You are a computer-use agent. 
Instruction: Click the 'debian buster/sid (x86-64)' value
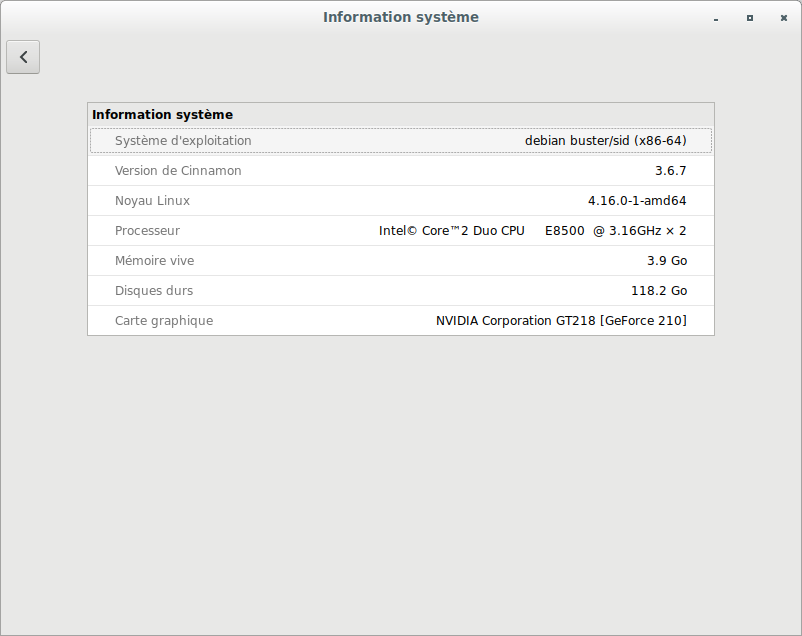point(605,141)
